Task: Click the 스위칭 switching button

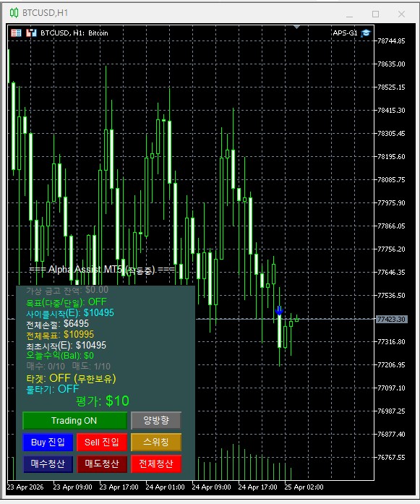Action: (x=156, y=443)
